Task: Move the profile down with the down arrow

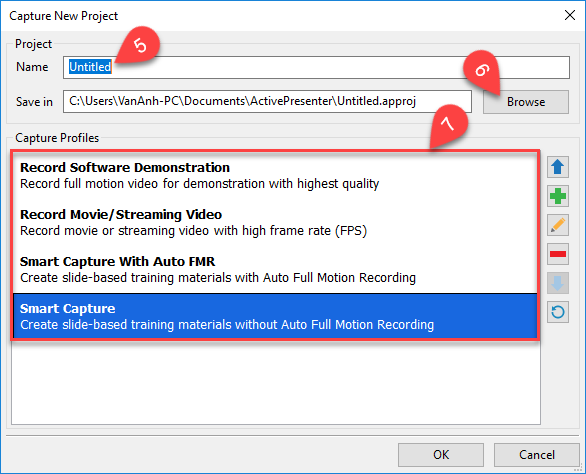Action: pos(558,283)
